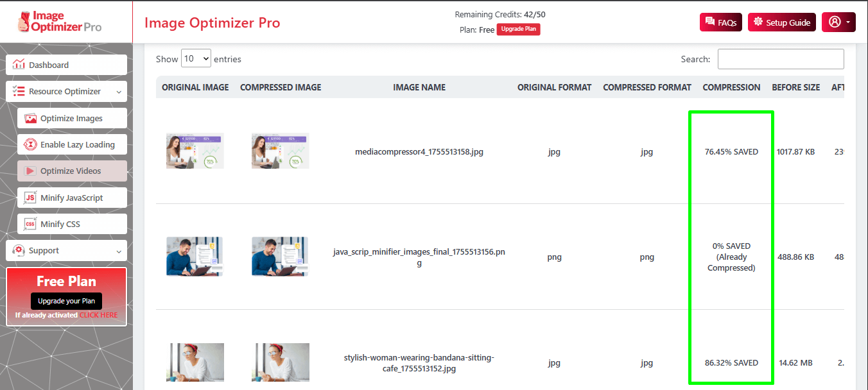Select mediacompressor4_1755513158.jpg file name
Viewport: 868px width, 390px height.
point(419,152)
